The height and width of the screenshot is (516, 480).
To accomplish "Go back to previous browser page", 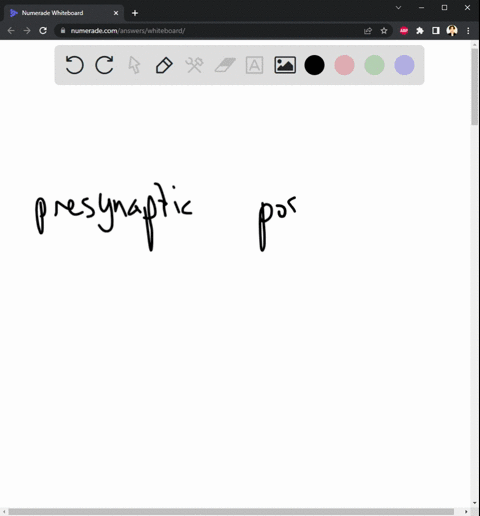I will [x=11, y=31].
